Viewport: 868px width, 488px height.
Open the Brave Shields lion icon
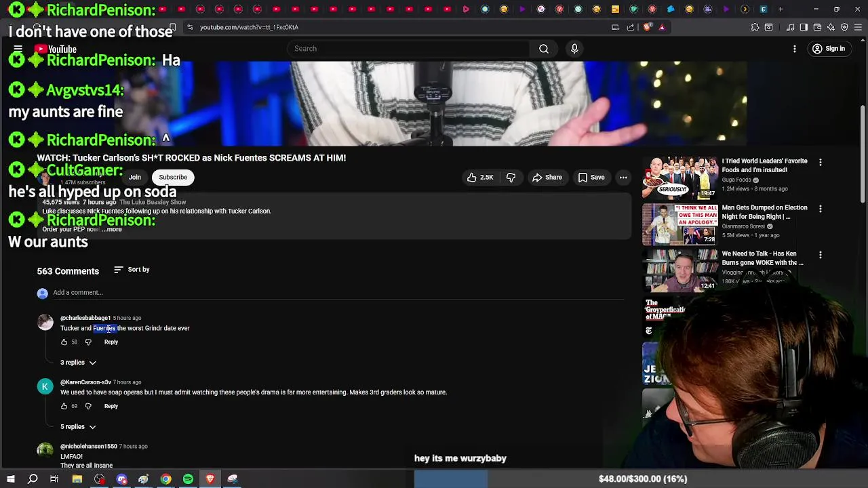[x=647, y=27]
